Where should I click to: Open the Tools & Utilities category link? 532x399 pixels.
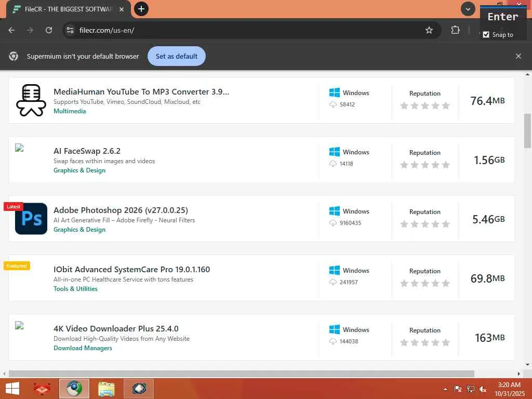(x=75, y=289)
